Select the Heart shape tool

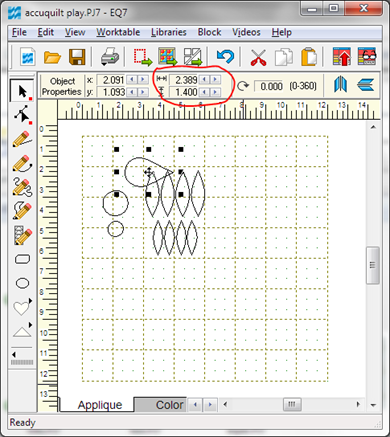(22, 307)
